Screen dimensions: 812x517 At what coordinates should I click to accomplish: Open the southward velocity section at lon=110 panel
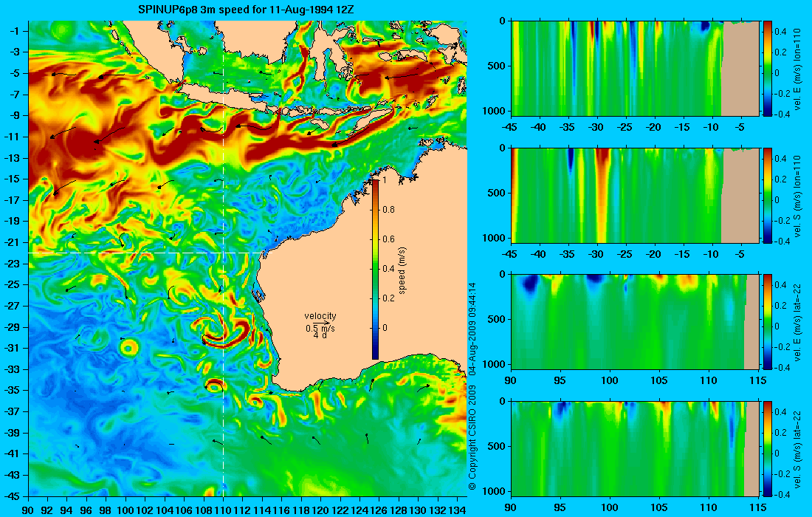pyautogui.click(x=636, y=195)
